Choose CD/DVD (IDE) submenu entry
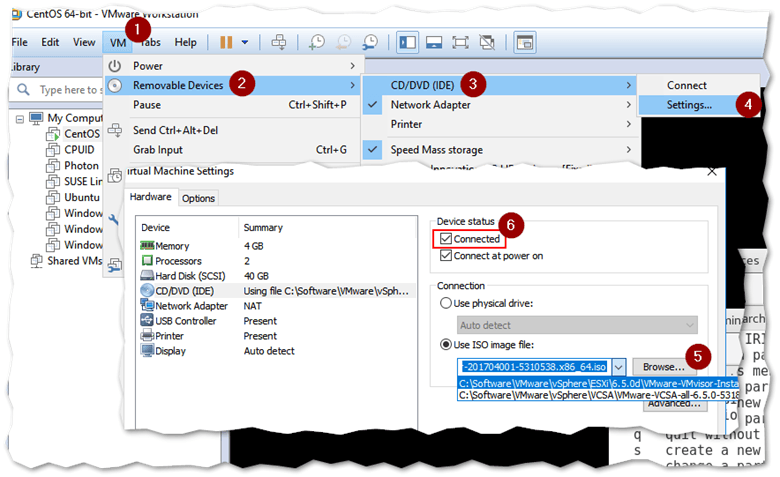Screen dimensions: 780x477 499,86
